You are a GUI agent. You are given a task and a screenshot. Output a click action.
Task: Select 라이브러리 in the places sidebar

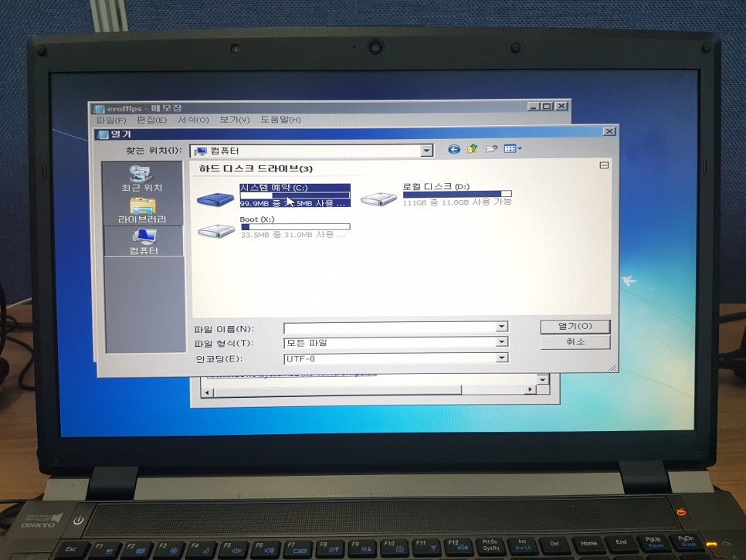[142, 211]
